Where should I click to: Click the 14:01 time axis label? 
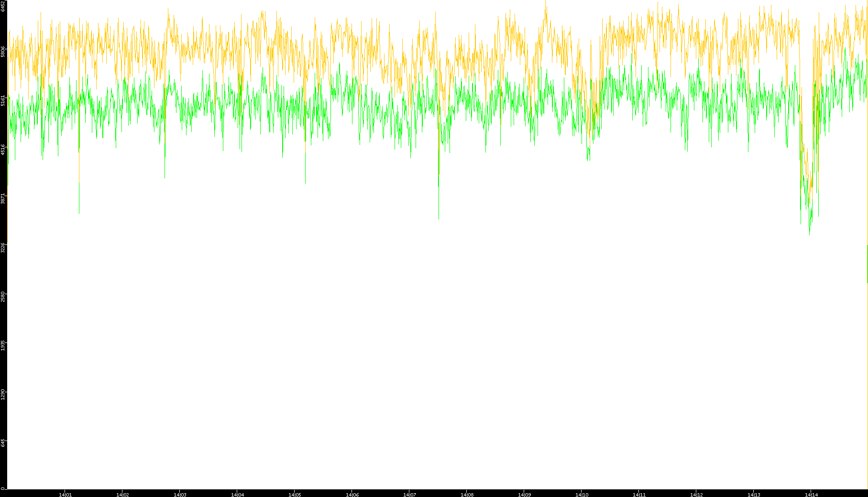click(65, 495)
